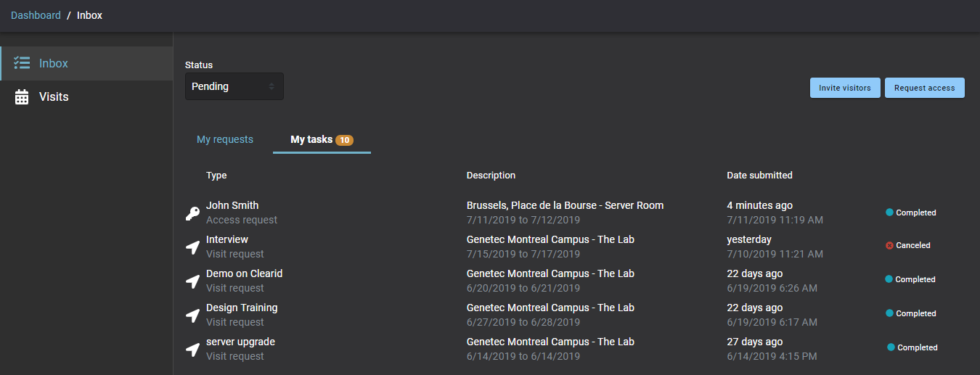
Task: Open the Inbox sidebar menu item
Action: coord(54,63)
